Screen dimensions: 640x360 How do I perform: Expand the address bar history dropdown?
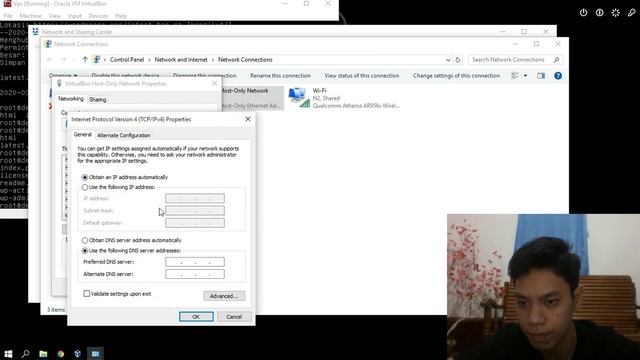coord(448,60)
